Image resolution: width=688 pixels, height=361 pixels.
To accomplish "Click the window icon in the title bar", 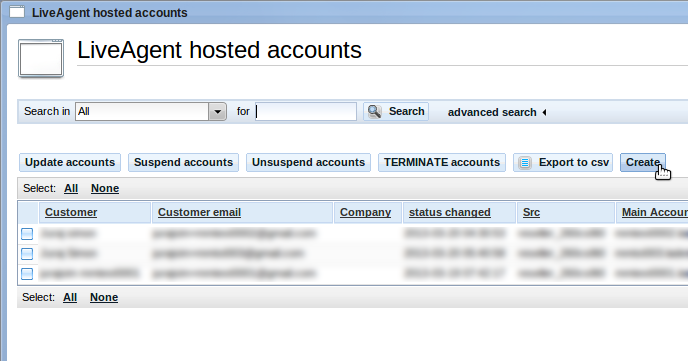I will (17, 12).
